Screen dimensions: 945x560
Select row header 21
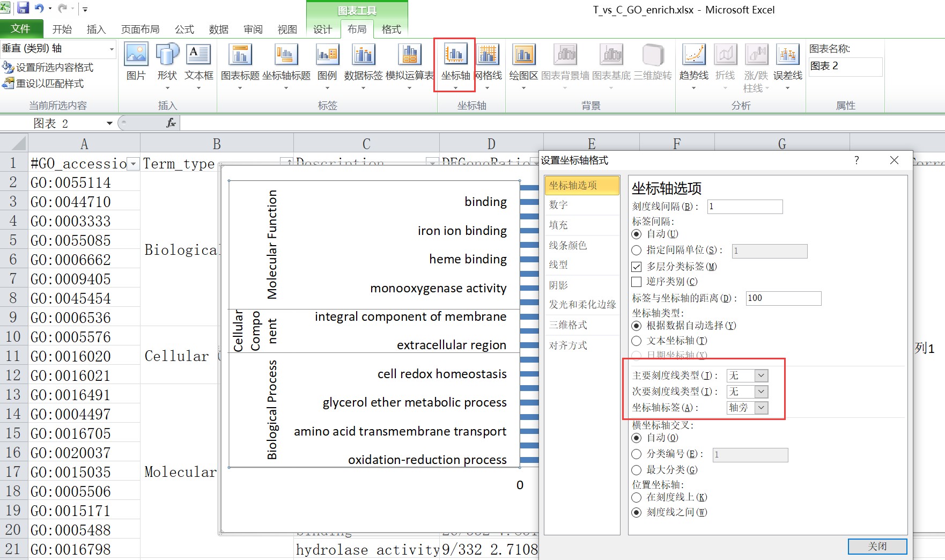click(13, 549)
